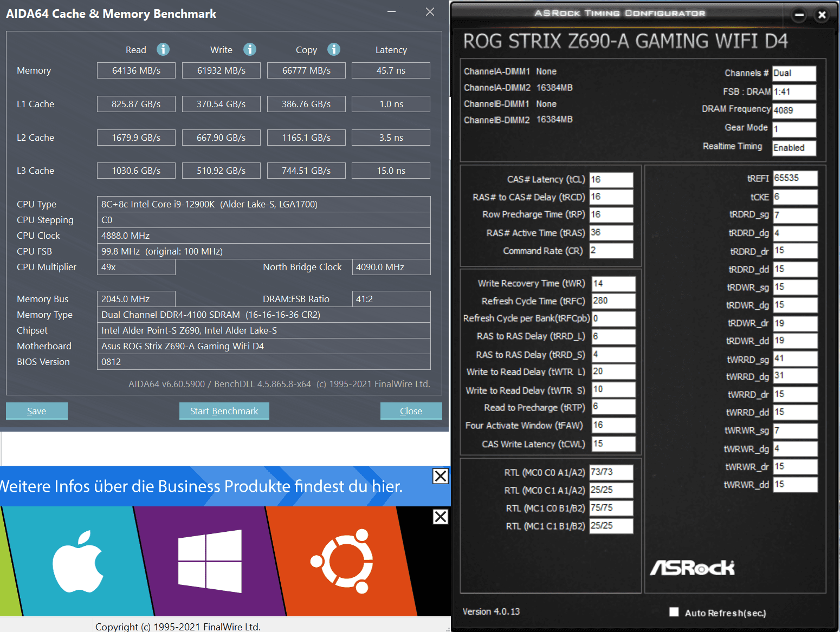The height and width of the screenshot is (632, 840).
Task: Click the Write Recovery Time (tWR) field
Action: (613, 284)
